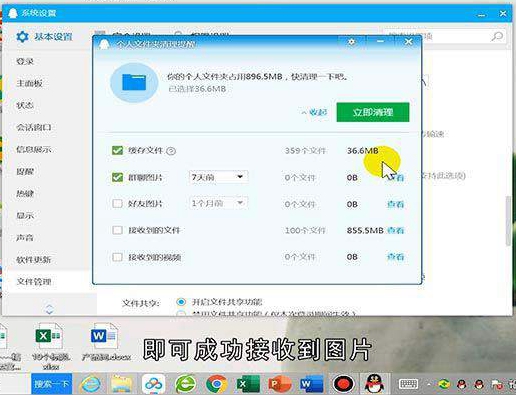This screenshot has width=516, height=395.
Task: Click 查看 link for 接收到的文件 row
Action: pos(395,230)
